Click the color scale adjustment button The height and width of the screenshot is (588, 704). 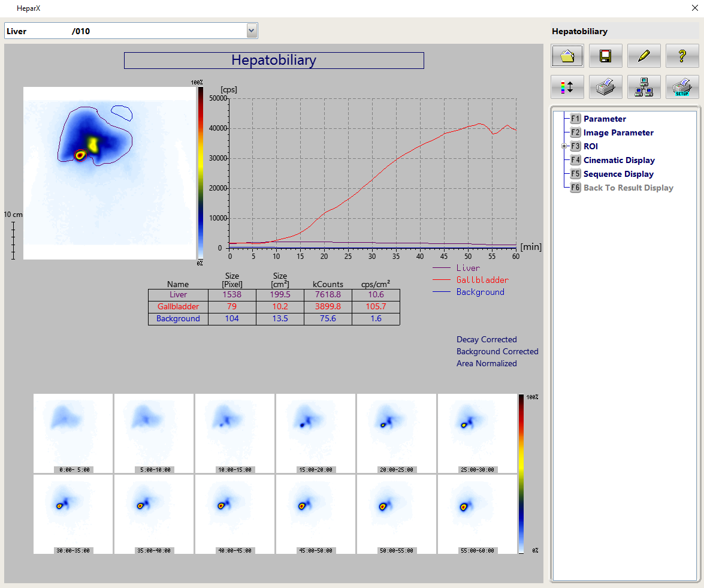click(567, 87)
